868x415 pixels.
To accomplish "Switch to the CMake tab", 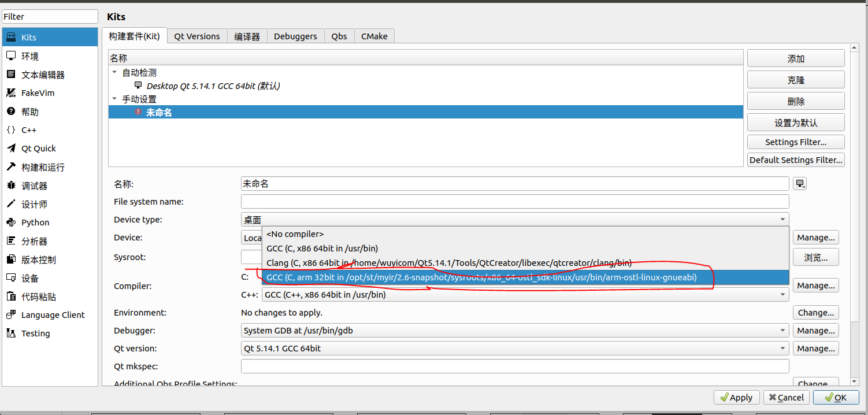I will 374,36.
